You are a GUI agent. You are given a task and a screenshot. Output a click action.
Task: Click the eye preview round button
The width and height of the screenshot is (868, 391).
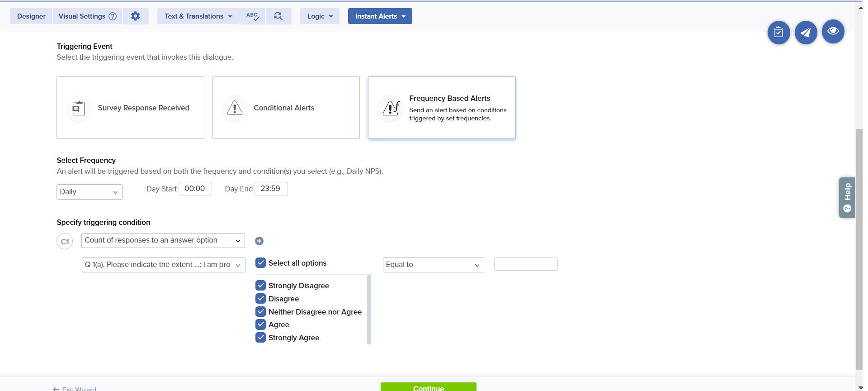pos(833,31)
